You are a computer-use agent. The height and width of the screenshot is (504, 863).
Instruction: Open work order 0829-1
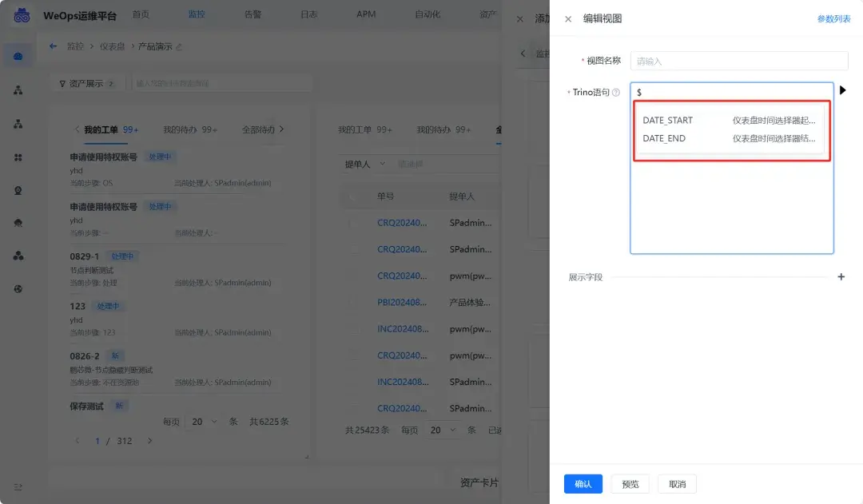click(x=84, y=256)
